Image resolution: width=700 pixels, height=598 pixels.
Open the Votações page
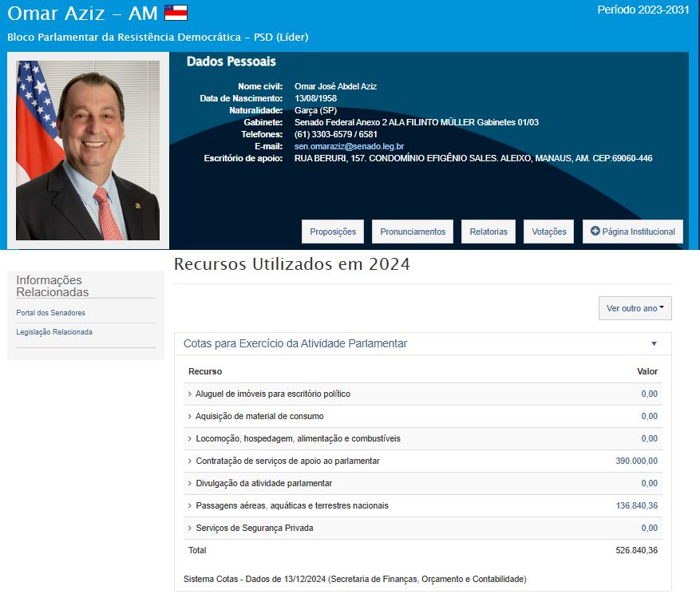548,232
